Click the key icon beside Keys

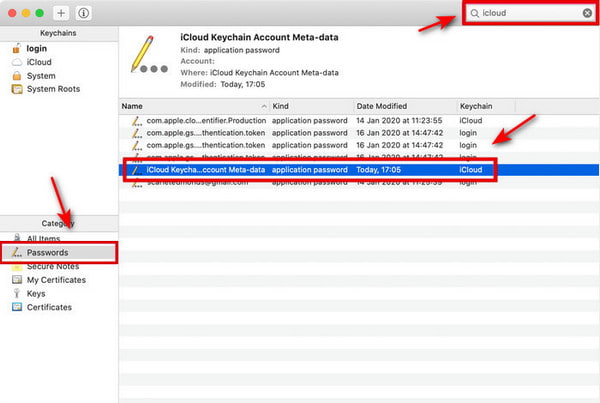coord(16,293)
